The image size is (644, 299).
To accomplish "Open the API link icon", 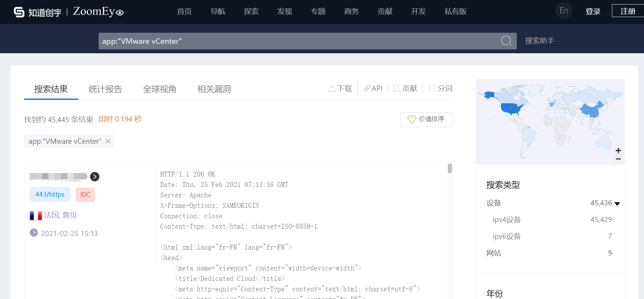I will [367, 88].
